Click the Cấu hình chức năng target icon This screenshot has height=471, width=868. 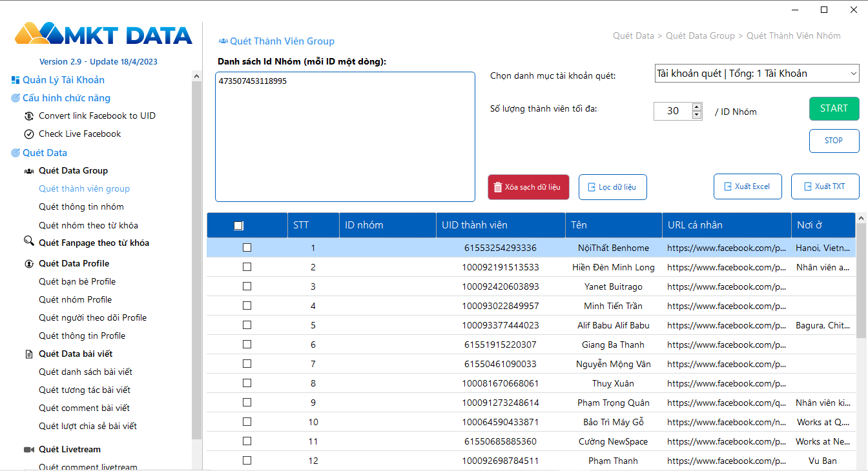(15, 98)
